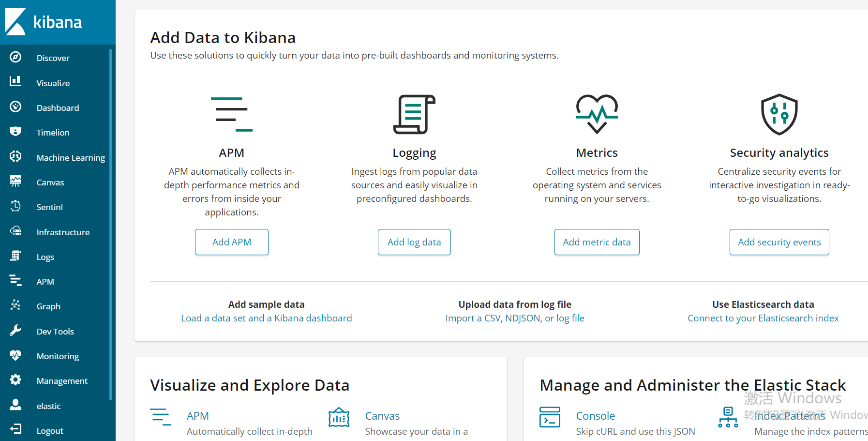Screen dimensions: 868x441
Task: Click the Metrics heartbeat illustration icon
Action: tap(597, 114)
